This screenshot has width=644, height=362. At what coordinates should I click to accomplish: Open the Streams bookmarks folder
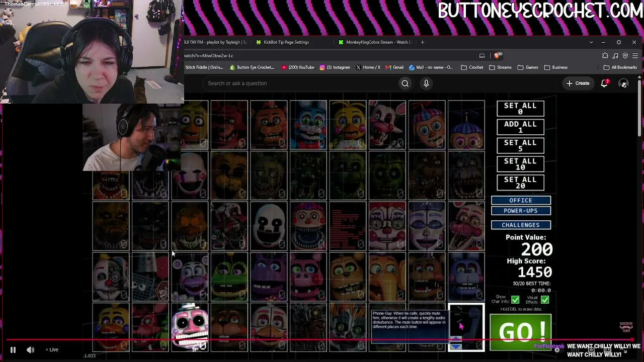click(500, 67)
